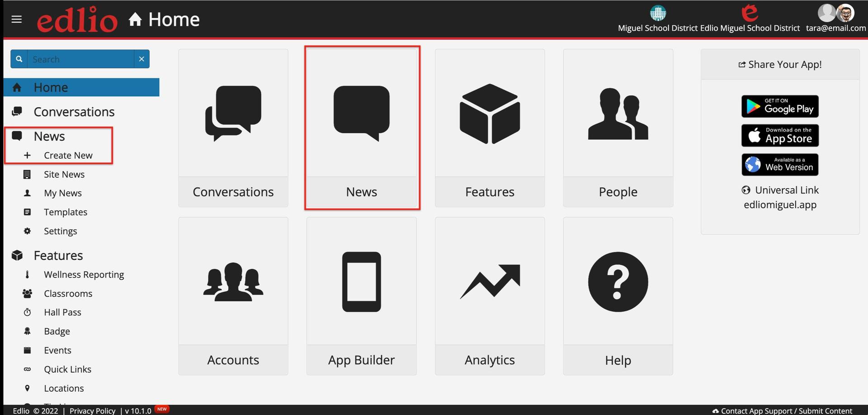Click the NEW version badge in footer
Image resolution: width=868 pixels, height=415 pixels.
tap(162, 409)
